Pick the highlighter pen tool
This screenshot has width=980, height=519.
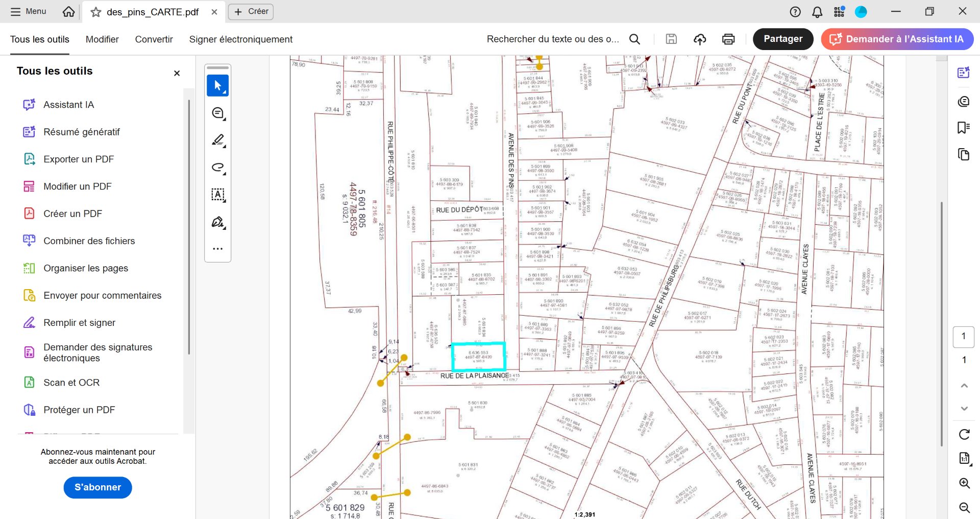click(218, 140)
